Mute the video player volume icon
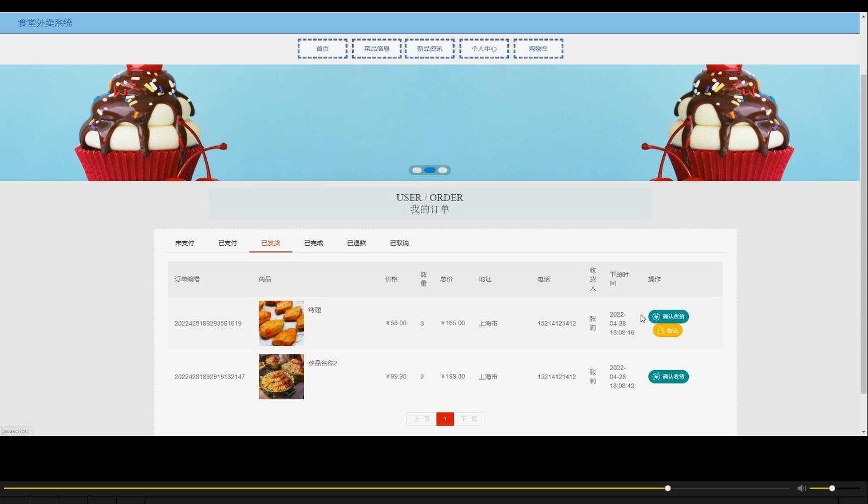 coord(801,488)
